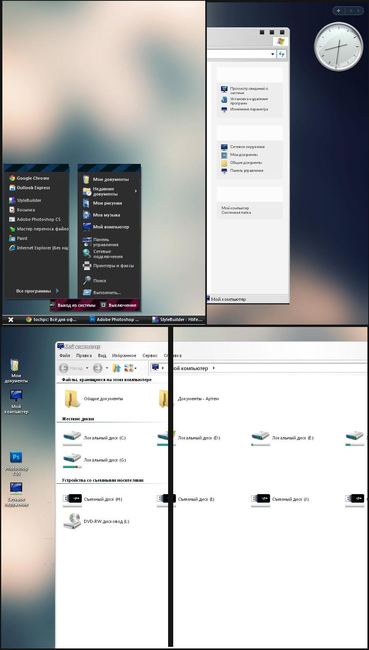Open Общие документы folder

pyautogui.click(x=94, y=398)
